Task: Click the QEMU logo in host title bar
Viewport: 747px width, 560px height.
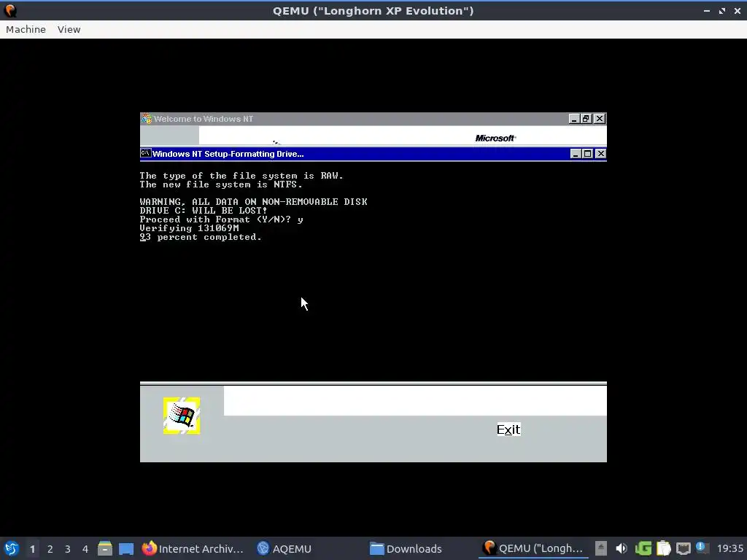Action: tap(10, 10)
